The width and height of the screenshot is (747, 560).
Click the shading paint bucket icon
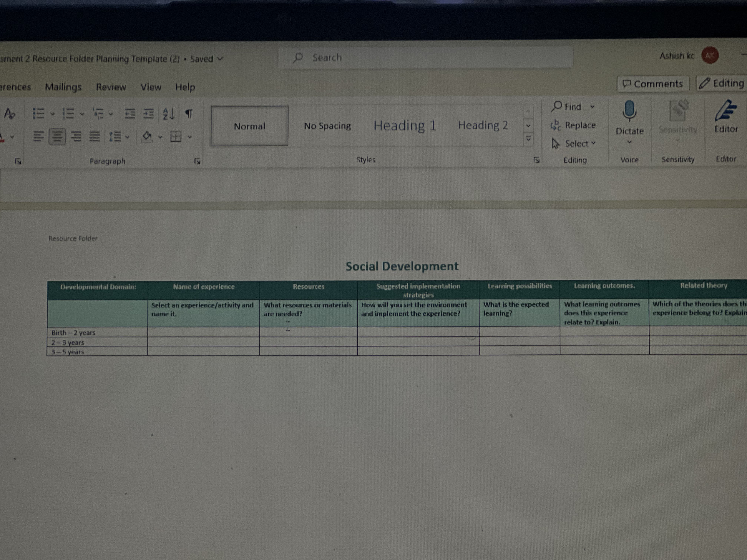coord(147,136)
